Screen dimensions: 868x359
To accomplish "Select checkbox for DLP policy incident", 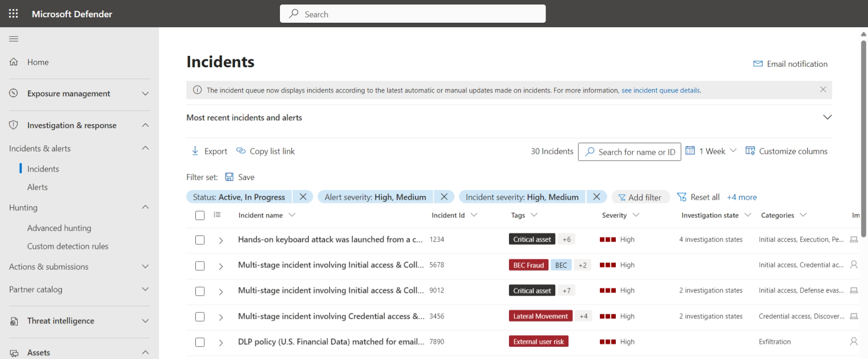I will tap(200, 342).
